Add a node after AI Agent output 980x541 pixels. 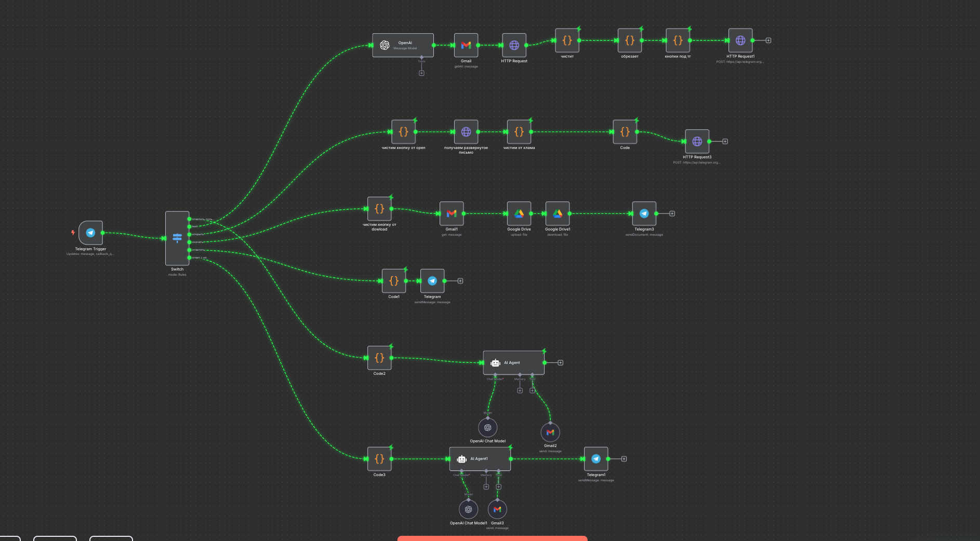coord(561,362)
